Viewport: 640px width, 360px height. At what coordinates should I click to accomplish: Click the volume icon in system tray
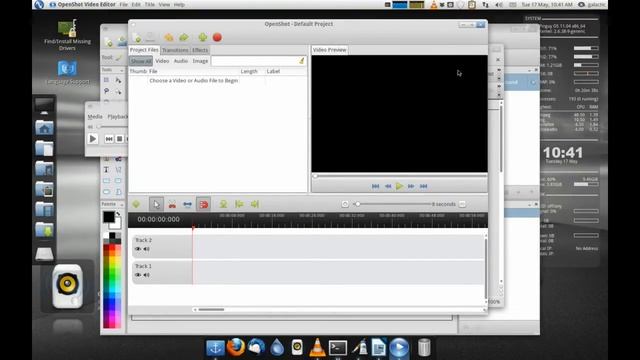point(499,4)
